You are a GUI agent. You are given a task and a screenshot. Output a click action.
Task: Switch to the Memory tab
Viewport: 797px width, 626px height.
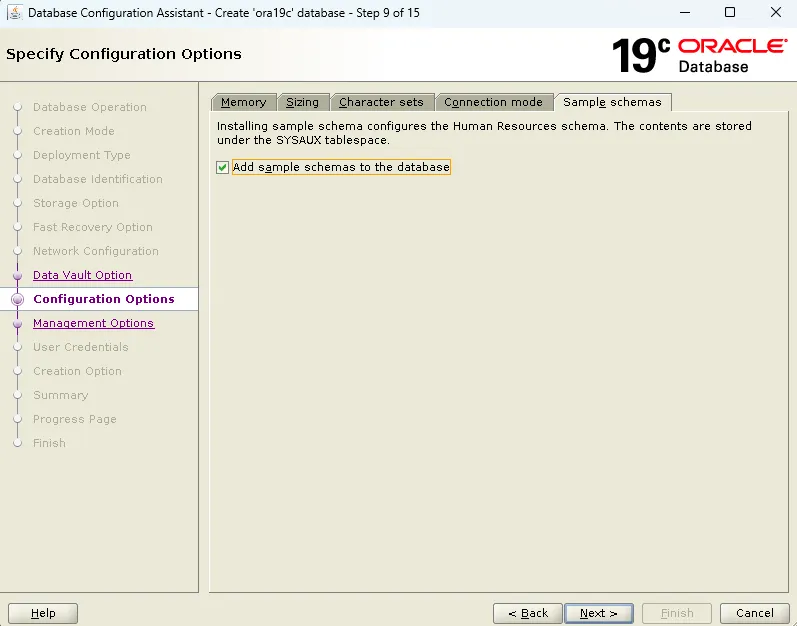243,102
